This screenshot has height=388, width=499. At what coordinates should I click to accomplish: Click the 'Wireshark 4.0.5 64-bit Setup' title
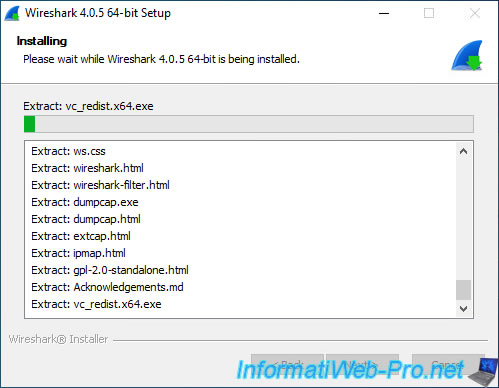click(x=98, y=13)
